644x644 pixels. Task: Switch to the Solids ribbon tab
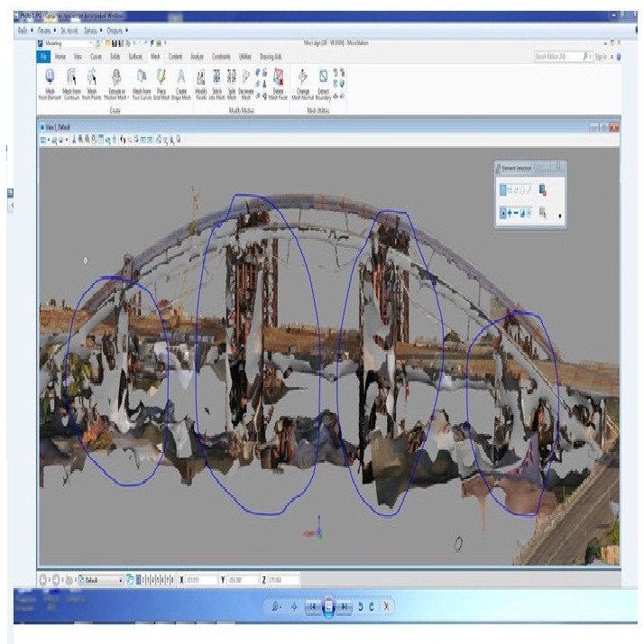tap(115, 57)
